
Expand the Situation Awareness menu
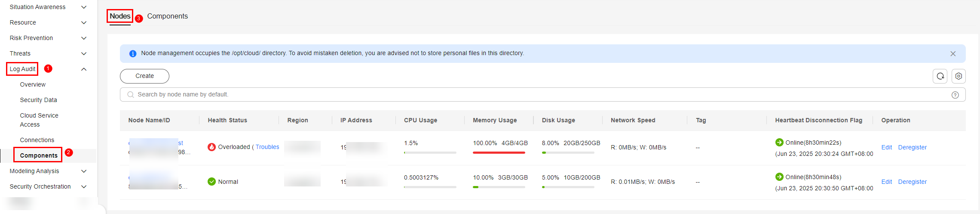point(84,7)
